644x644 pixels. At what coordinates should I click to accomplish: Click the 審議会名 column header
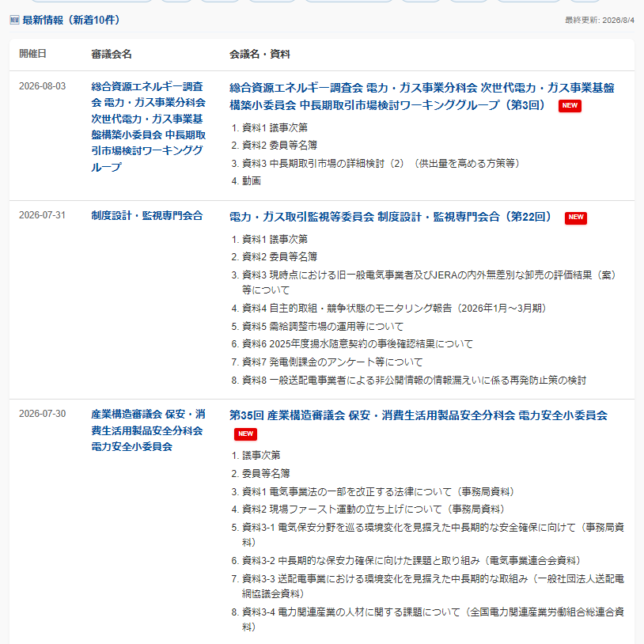[x=112, y=55]
